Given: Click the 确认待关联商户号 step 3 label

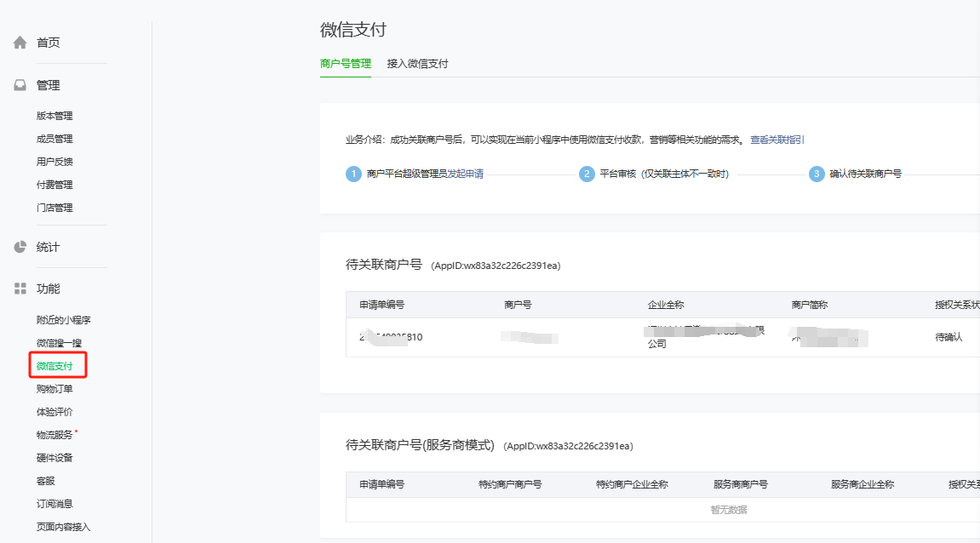Looking at the screenshot, I should click(866, 174).
